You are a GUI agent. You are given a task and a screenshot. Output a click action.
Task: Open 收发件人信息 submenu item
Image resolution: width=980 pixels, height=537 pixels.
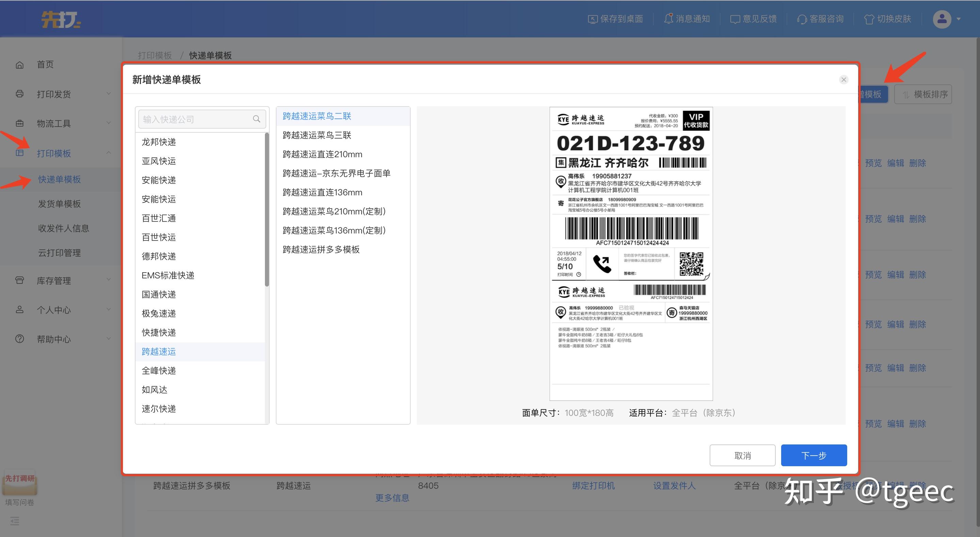tap(64, 228)
